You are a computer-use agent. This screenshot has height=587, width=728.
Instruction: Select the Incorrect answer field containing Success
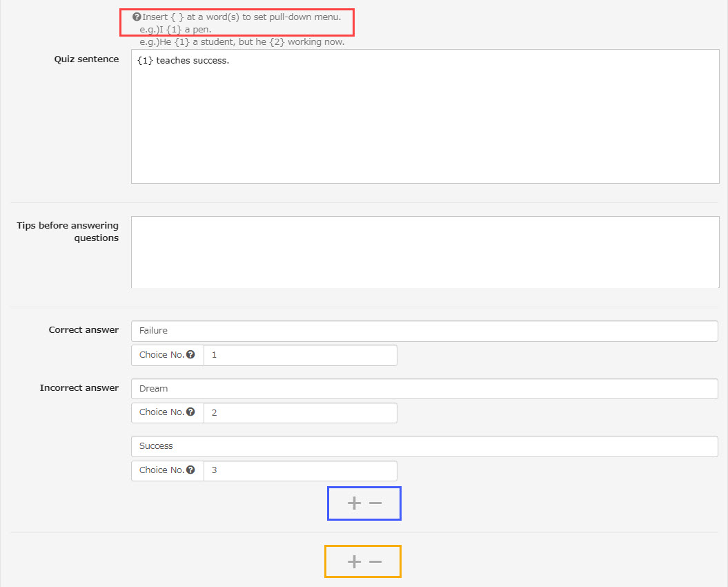424,446
